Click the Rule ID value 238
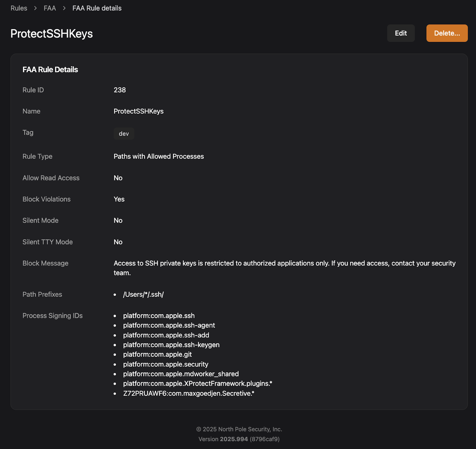The height and width of the screenshot is (449, 476). pos(120,90)
